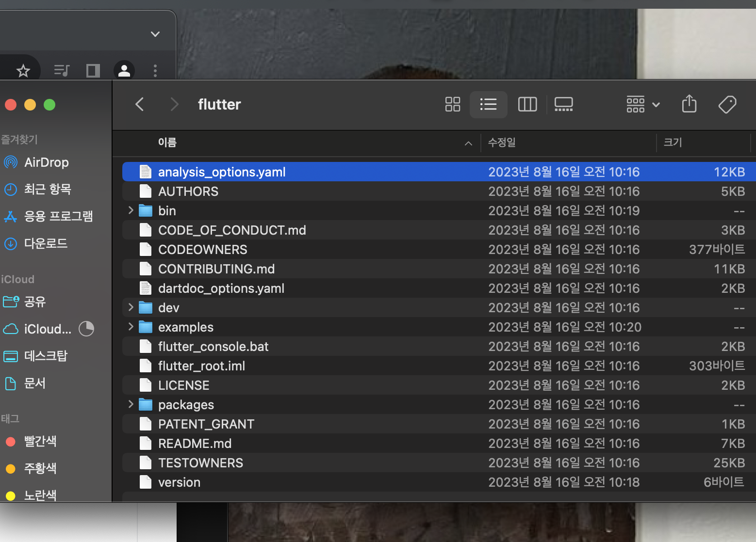
Task: Select flutter_root.iml file
Action: (439, 366)
